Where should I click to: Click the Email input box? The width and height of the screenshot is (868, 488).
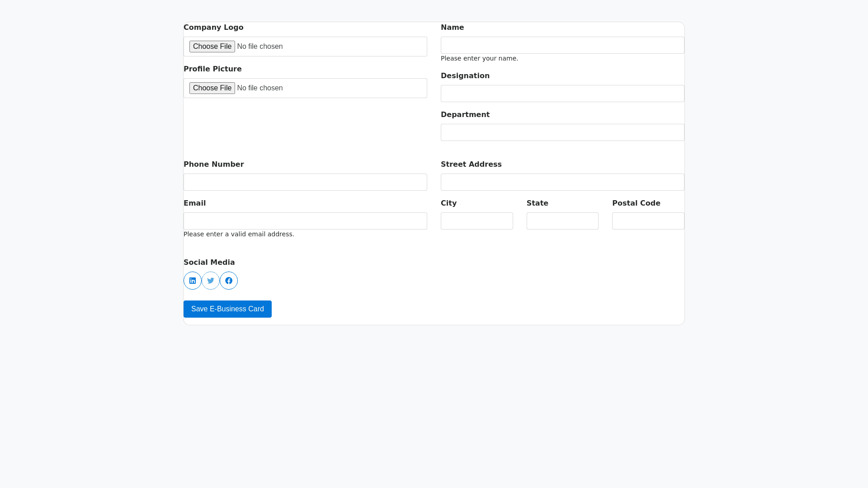click(x=305, y=221)
